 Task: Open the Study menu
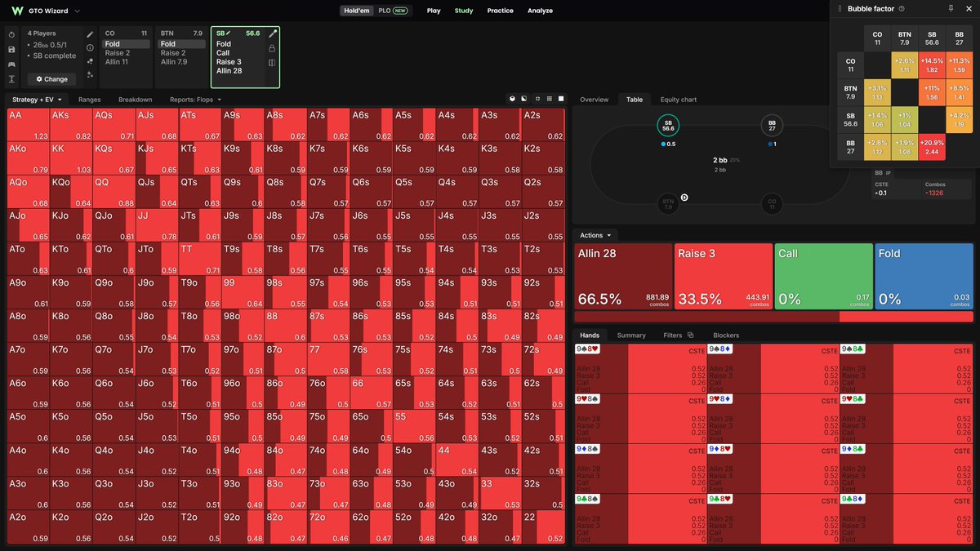click(464, 11)
